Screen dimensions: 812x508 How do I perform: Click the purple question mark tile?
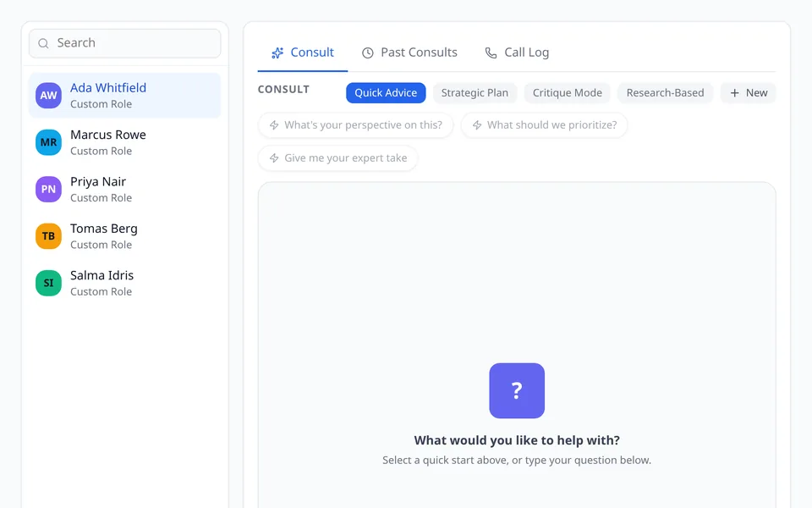pos(517,391)
